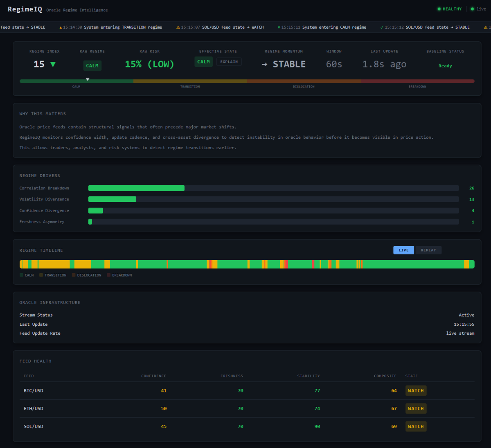Viewport: 491px width, 448px height.
Task: Click the warning triangle at 15:14:30 ticker entry
Action: click(61, 27)
